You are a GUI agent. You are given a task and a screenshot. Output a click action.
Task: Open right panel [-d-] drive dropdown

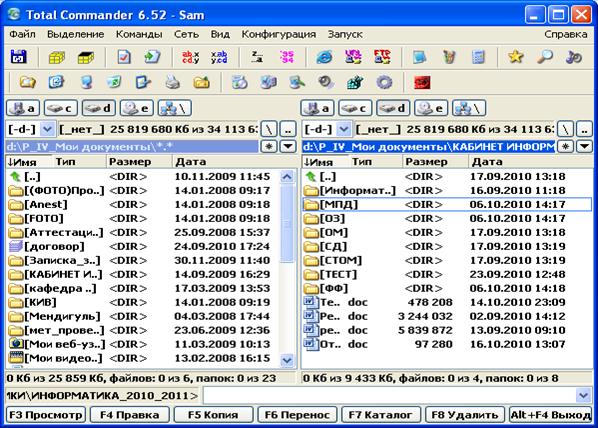pos(344,129)
